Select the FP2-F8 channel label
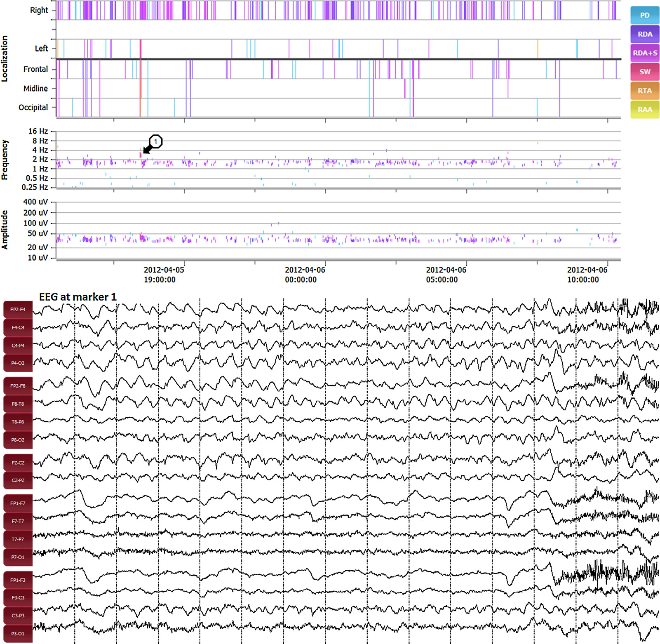 [x=18, y=386]
